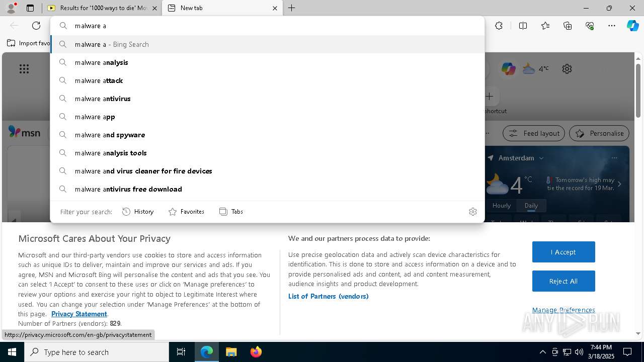Image resolution: width=644 pixels, height=362 pixels.
Task: Choose 'malware app' suggestion
Action: tap(267, 117)
